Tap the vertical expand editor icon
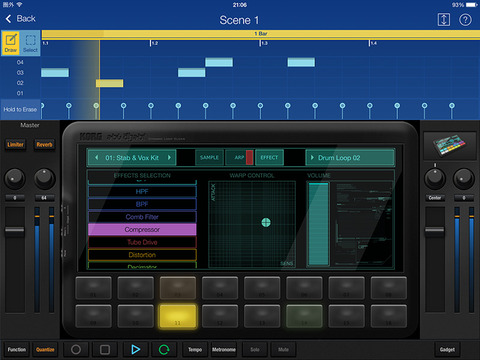The height and width of the screenshot is (360, 480). coord(443,20)
